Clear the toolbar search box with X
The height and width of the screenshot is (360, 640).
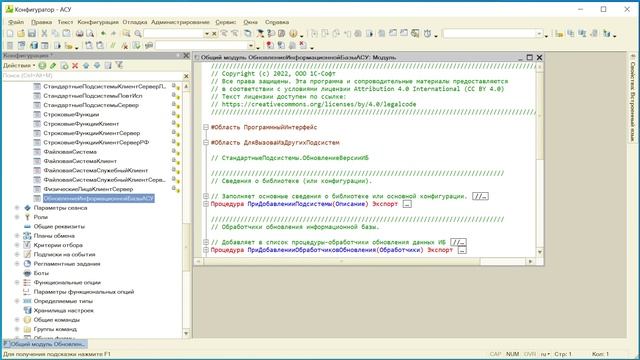click(214, 33)
